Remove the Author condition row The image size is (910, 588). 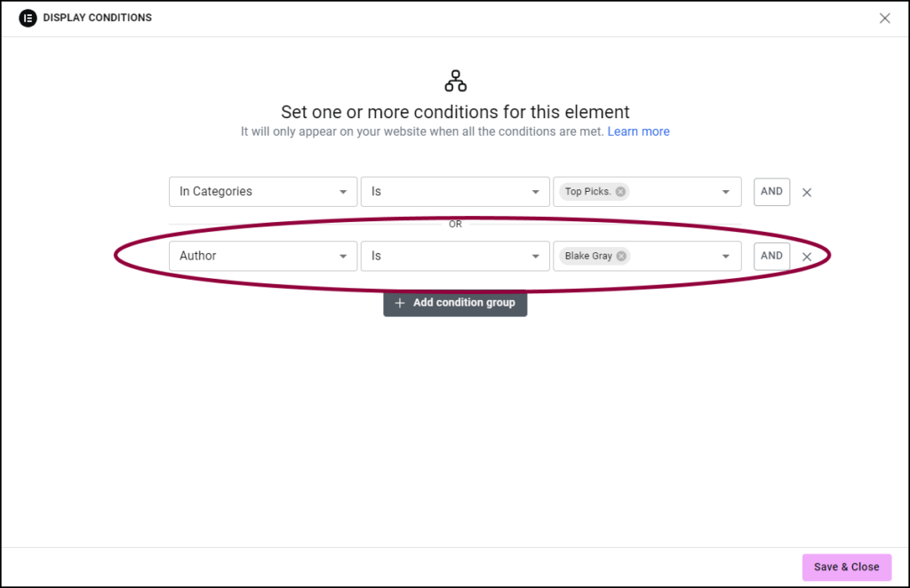click(807, 256)
